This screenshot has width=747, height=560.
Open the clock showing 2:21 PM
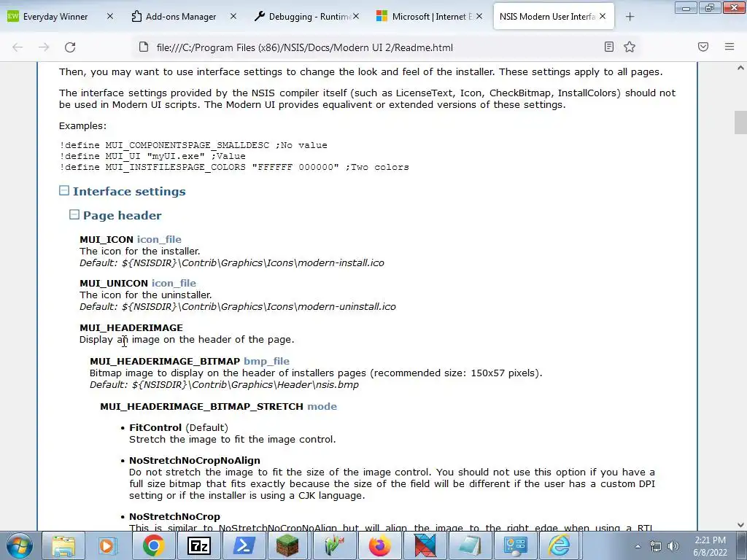(710, 546)
